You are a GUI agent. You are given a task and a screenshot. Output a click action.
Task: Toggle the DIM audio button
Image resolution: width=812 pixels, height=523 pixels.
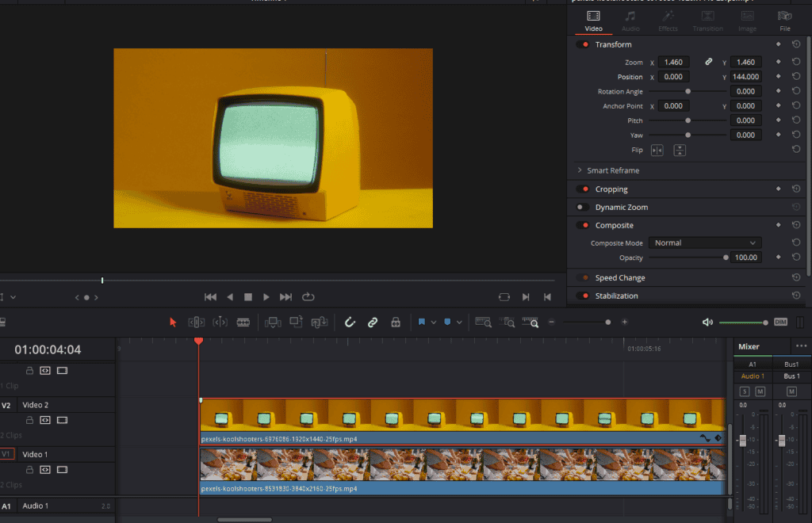pos(780,322)
